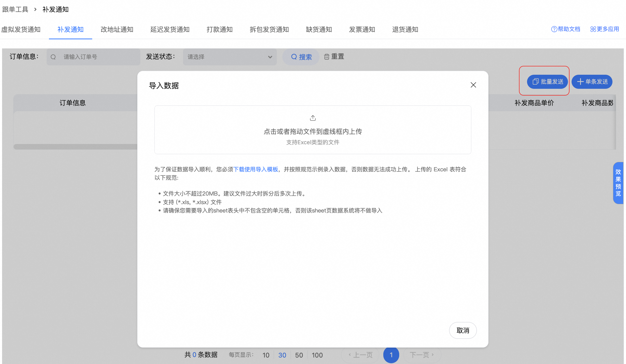Screen dimensions: 626x364
Task: Click the 支持Excel类型的文件 hint text
Action: pyautogui.click(x=313, y=142)
